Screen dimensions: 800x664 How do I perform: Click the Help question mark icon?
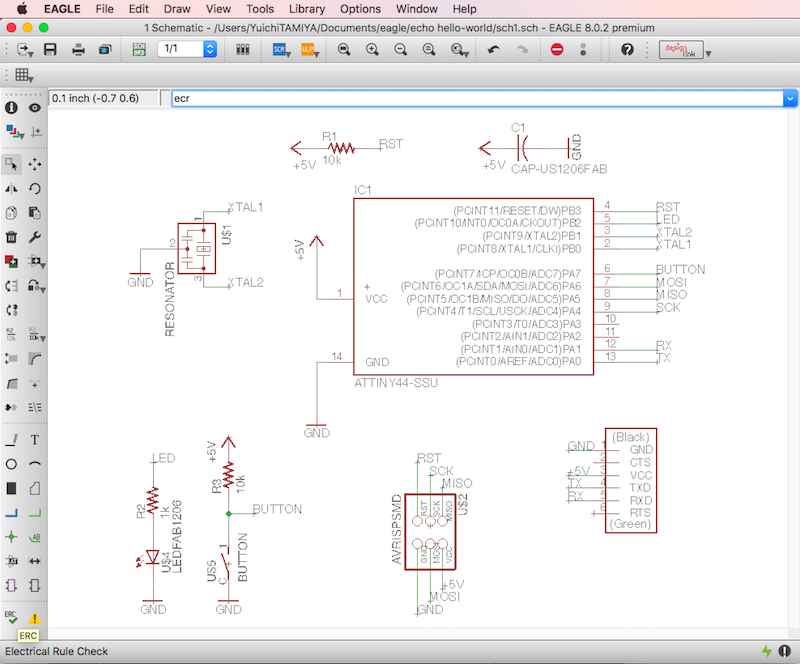point(627,50)
